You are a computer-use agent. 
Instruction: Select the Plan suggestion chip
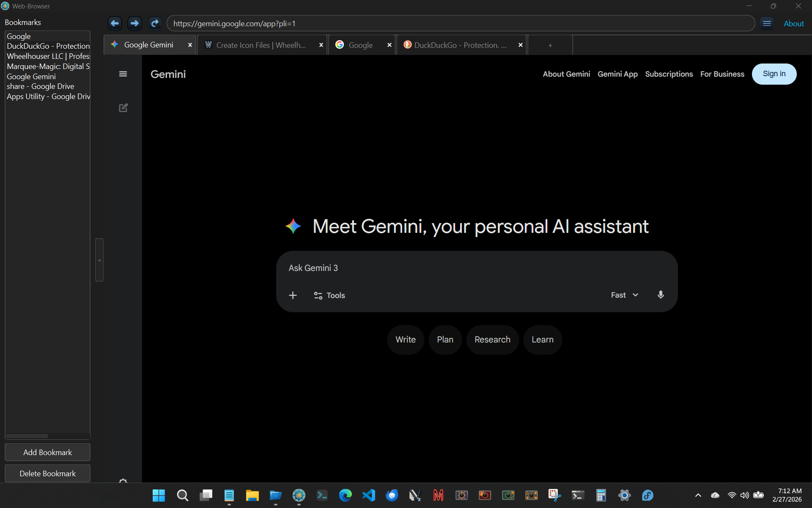[x=445, y=340]
